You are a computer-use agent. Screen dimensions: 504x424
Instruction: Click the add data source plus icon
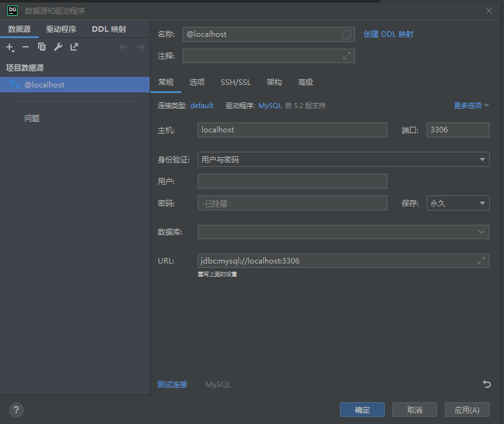(10, 47)
